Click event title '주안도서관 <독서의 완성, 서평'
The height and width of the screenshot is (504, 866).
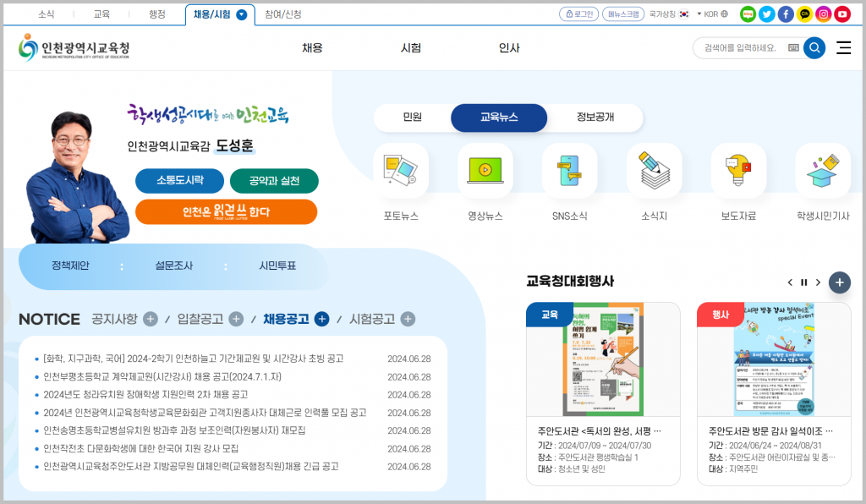(600, 431)
